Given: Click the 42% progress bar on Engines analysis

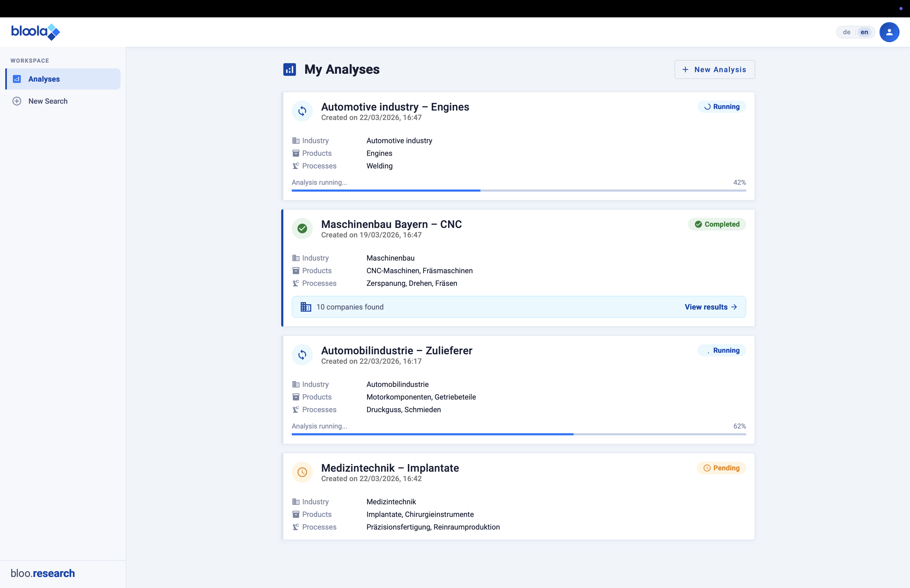Looking at the screenshot, I should (x=518, y=190).
